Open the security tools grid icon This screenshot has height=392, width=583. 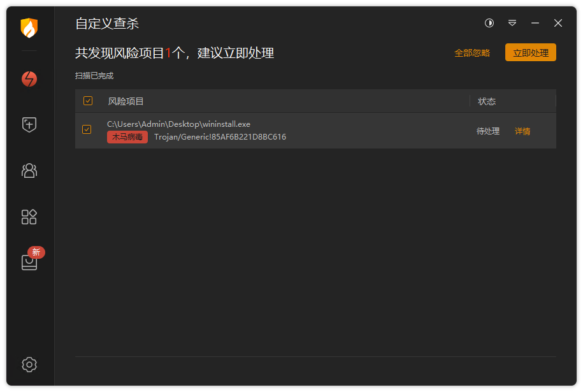[29, 217]
